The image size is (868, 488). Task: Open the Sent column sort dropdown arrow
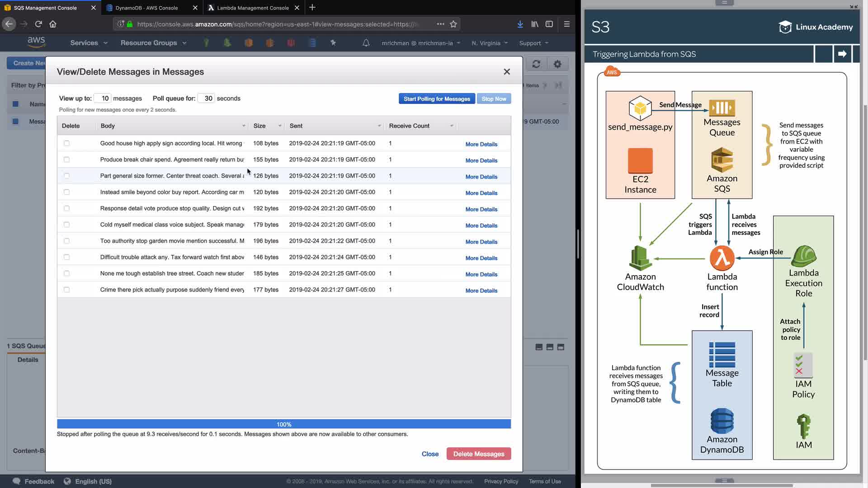pyautogui.click(x=379, y=126)
